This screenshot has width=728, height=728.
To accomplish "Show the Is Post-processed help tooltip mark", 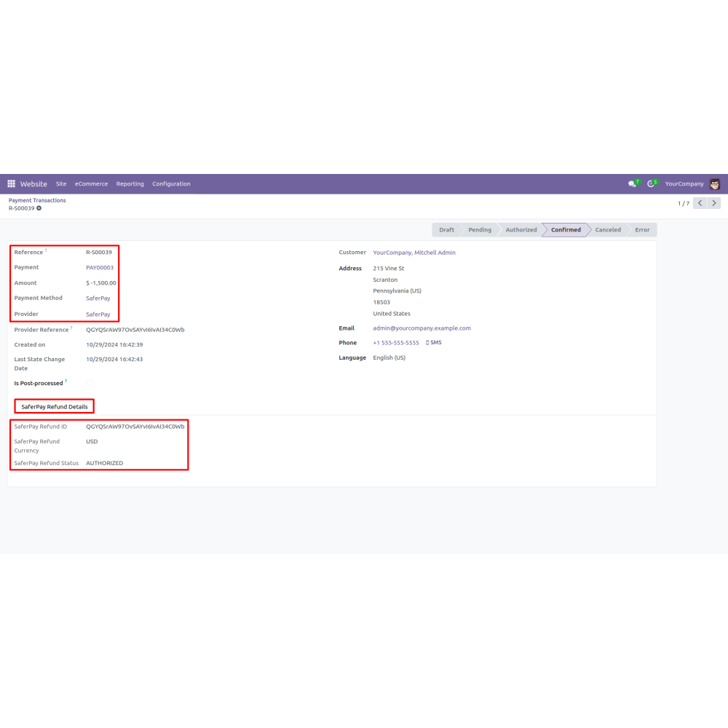I will click(66, 381).
